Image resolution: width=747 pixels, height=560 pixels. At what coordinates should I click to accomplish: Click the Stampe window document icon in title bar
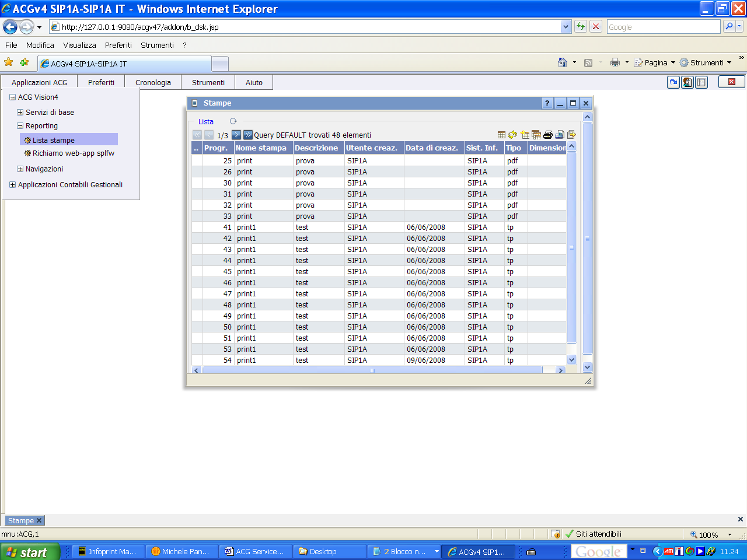coord(195,103)
